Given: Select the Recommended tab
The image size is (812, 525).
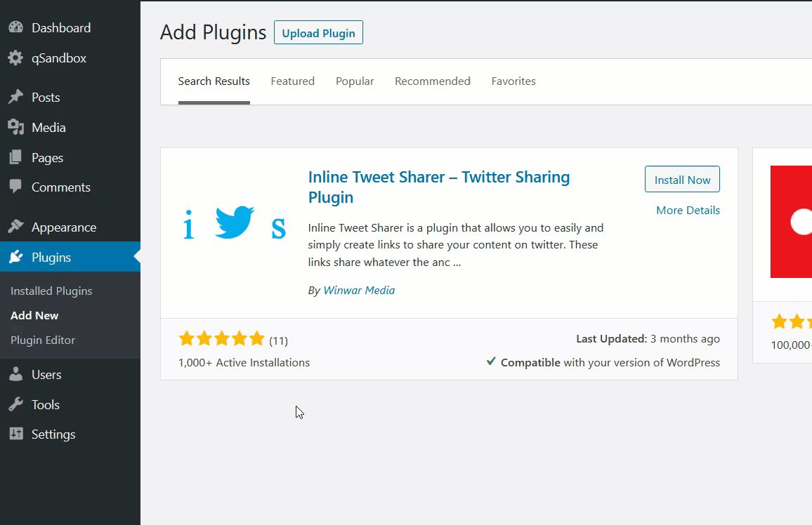Looking at the screenshot, I should (433, 81).
